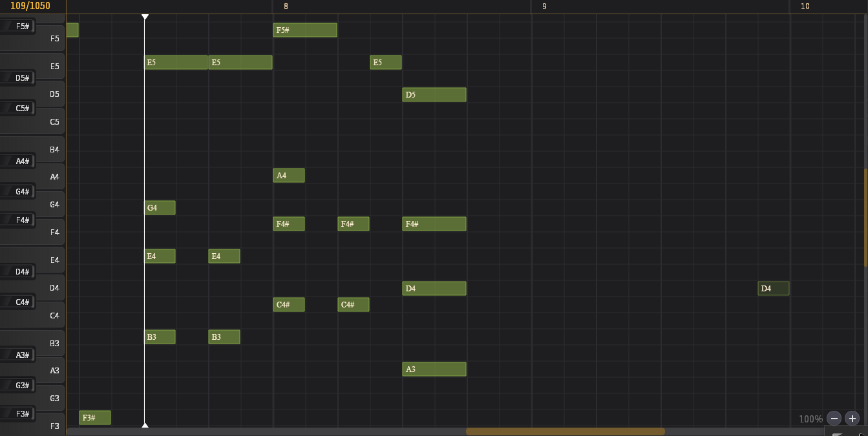
Task: Select the F5# note at measure 8
Action: 304,30
